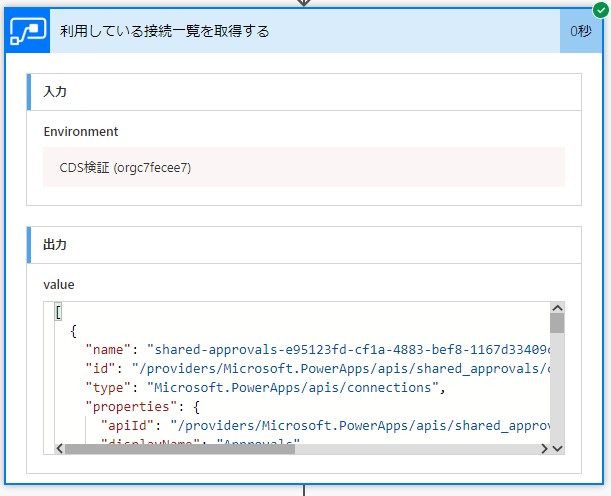Click the scroll left arrow of JSON viewer
The image size is (611, 496).
(60, 449)
